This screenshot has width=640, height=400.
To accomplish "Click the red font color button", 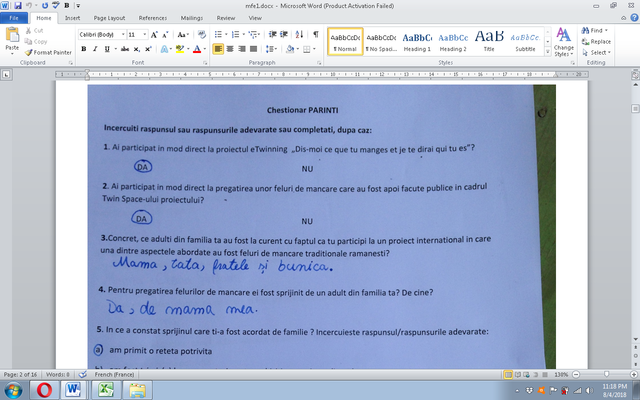I will [197, 49].
